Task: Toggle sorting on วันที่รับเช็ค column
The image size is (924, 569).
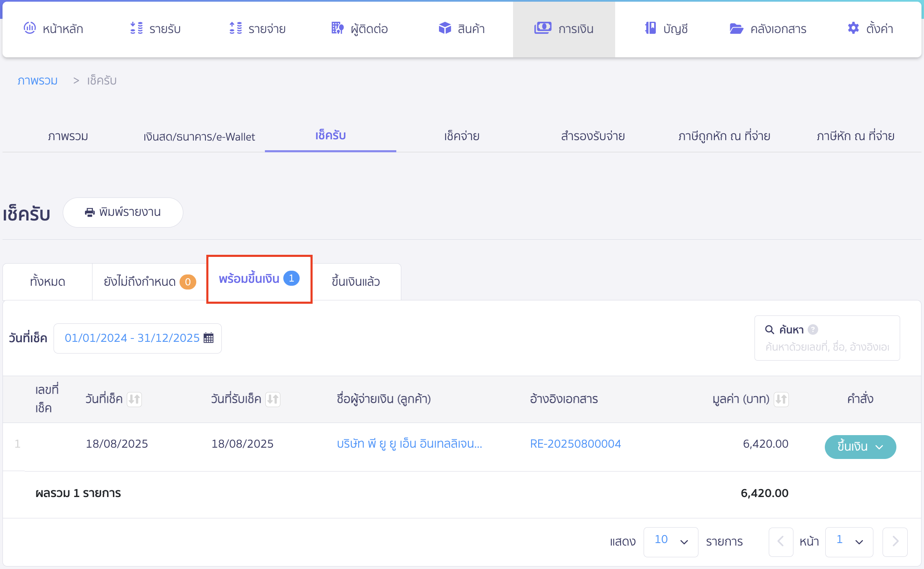Action: 274,399
